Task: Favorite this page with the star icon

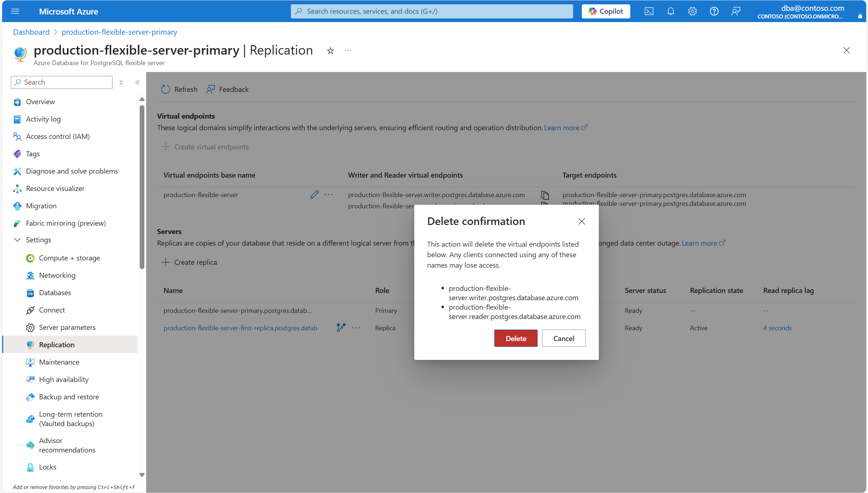Action: tap(330, 51)
